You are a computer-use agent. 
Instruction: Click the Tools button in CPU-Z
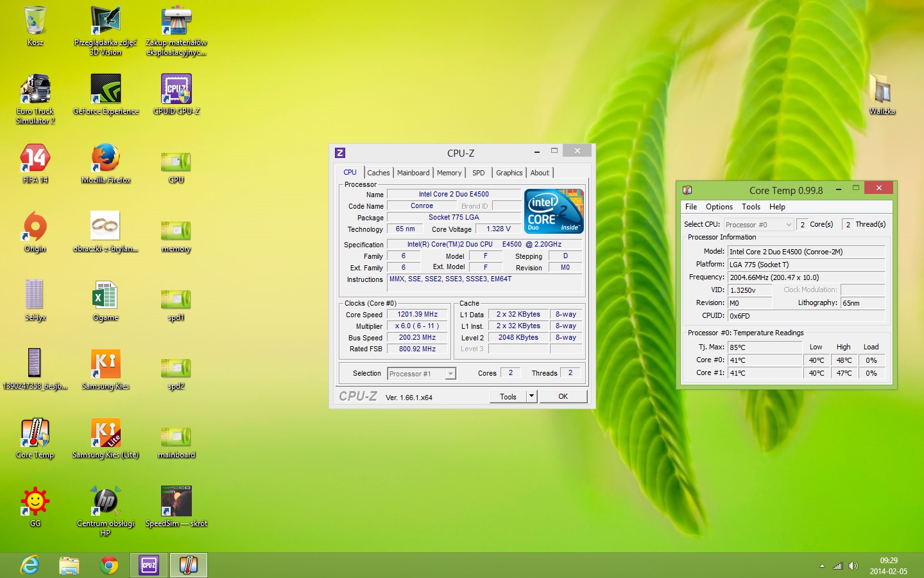click(508, 396)
